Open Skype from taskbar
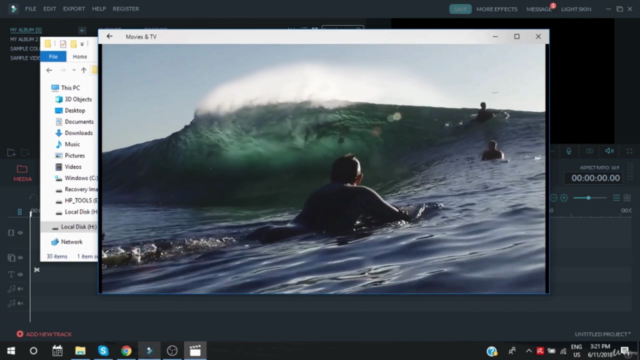 [103, 351]
